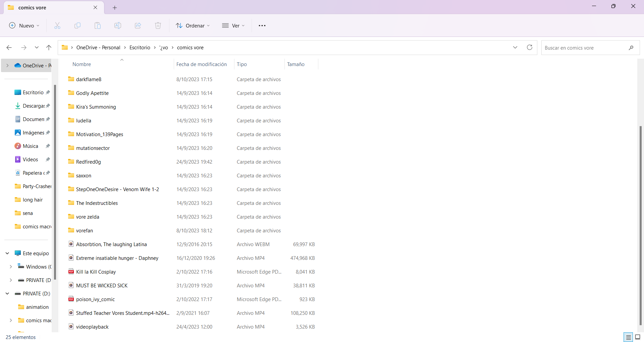644x342 pixels.
Task: Click the Rename icon in toolbar
Action: 118,25
